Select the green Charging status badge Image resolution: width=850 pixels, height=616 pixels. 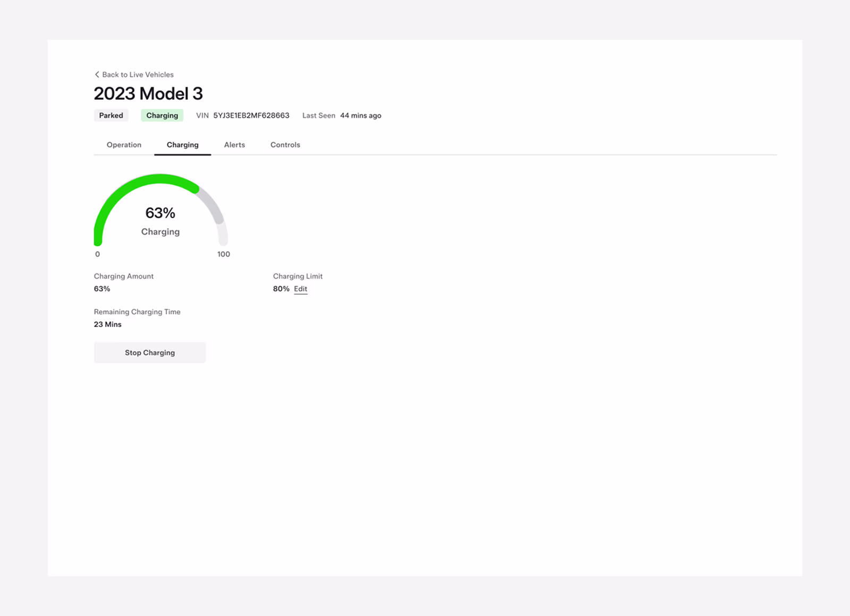coord(162,115)
